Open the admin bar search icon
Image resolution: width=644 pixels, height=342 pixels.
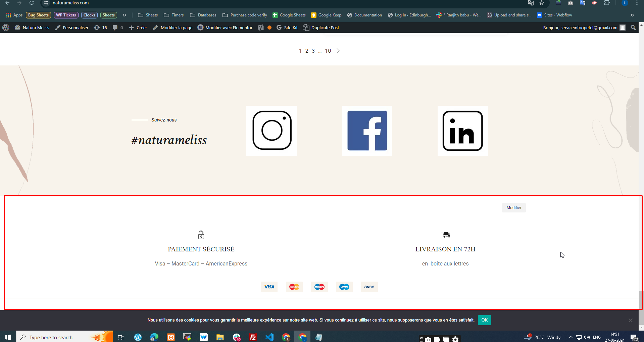point(633,28)
